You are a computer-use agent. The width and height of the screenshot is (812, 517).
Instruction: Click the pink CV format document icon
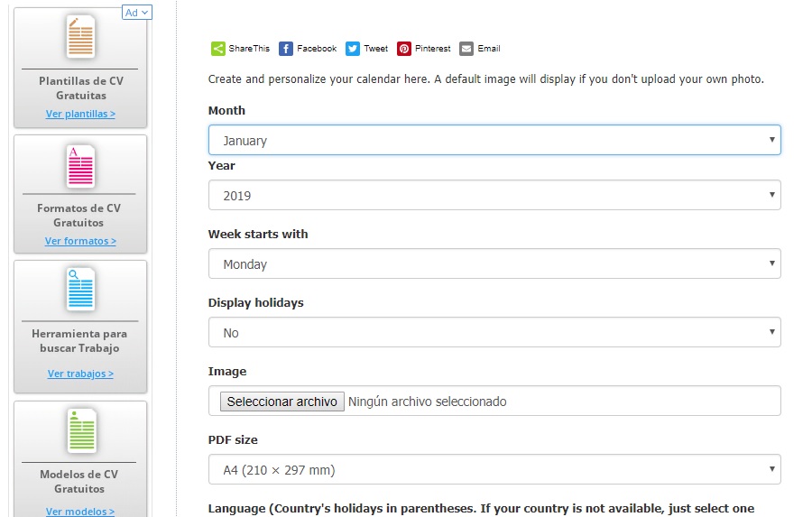(80, 165)
